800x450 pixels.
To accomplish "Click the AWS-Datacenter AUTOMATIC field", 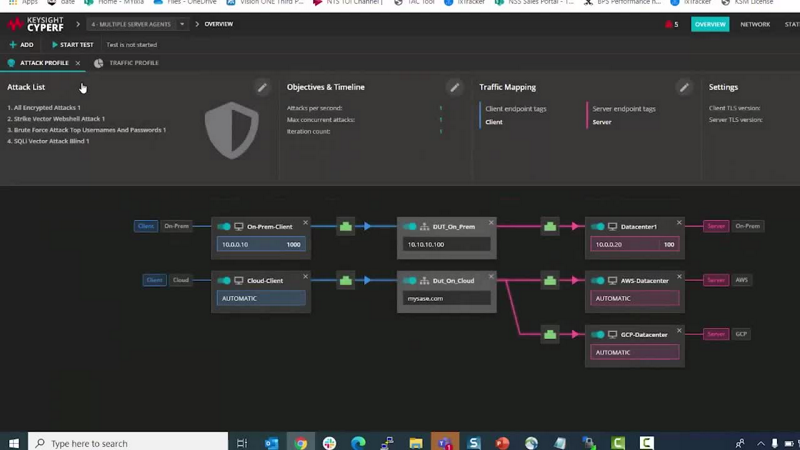I will coord(635,298).
